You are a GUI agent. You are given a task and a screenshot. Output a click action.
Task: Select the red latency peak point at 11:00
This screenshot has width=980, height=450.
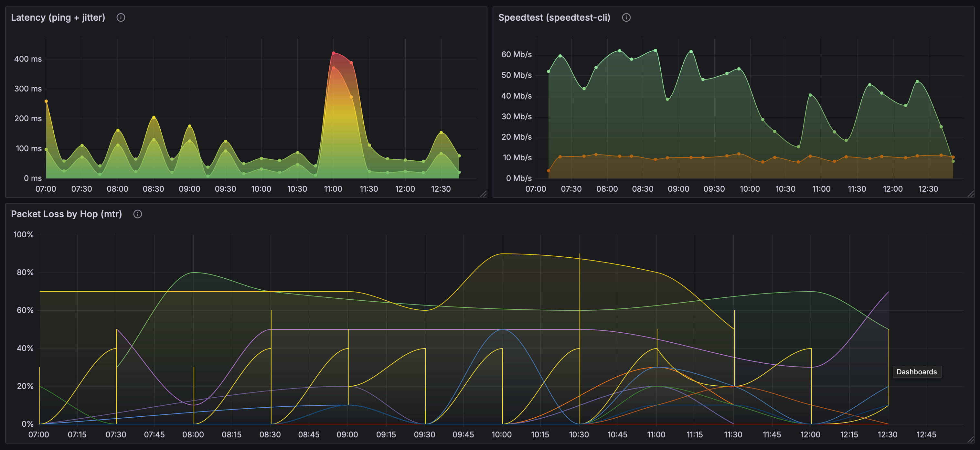click(x=333, y=53)
